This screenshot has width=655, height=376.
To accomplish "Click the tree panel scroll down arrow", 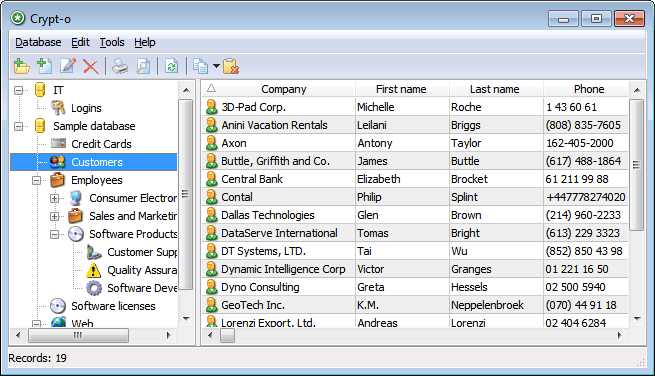I will point(186,319).
